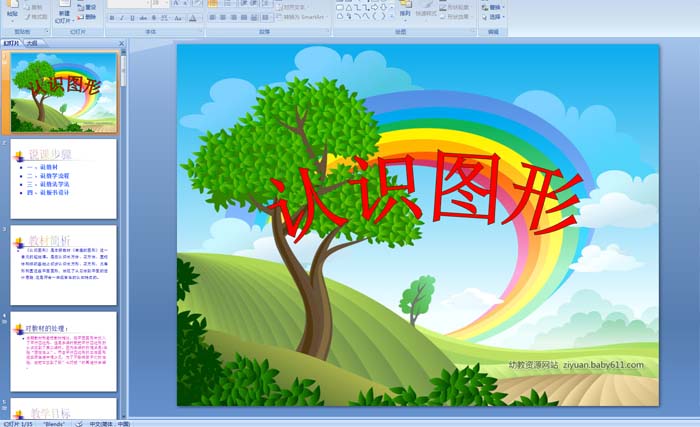Image resolution: width=700 pixels, height=427 pixels.
Task: Toggle Underline formatting
Action: click(132, 18)
